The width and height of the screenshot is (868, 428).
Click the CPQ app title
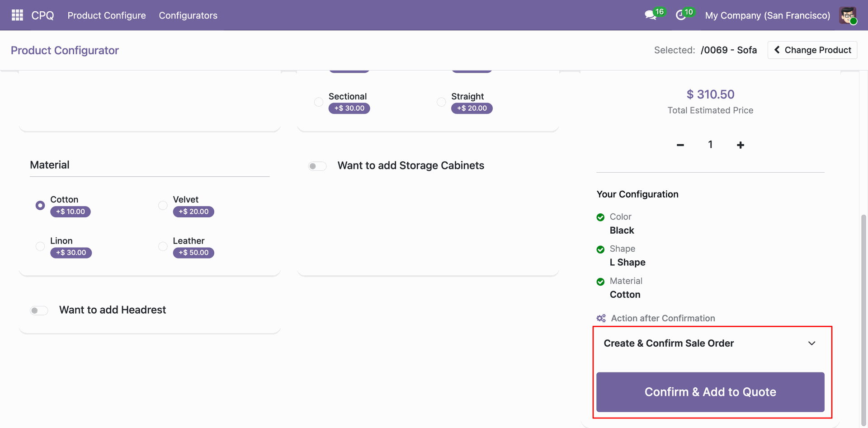click(x=42, y=15)
